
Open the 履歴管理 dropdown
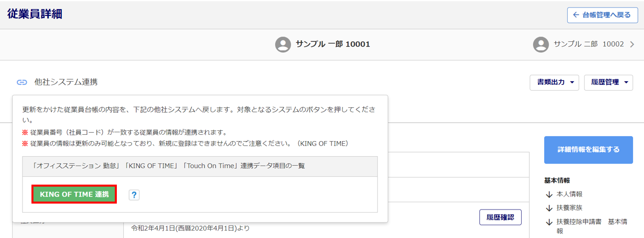tap(609, 82)
